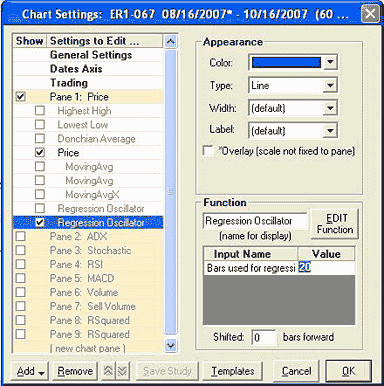
Task: Select General Settings in the list
Action: coord(91,55)
